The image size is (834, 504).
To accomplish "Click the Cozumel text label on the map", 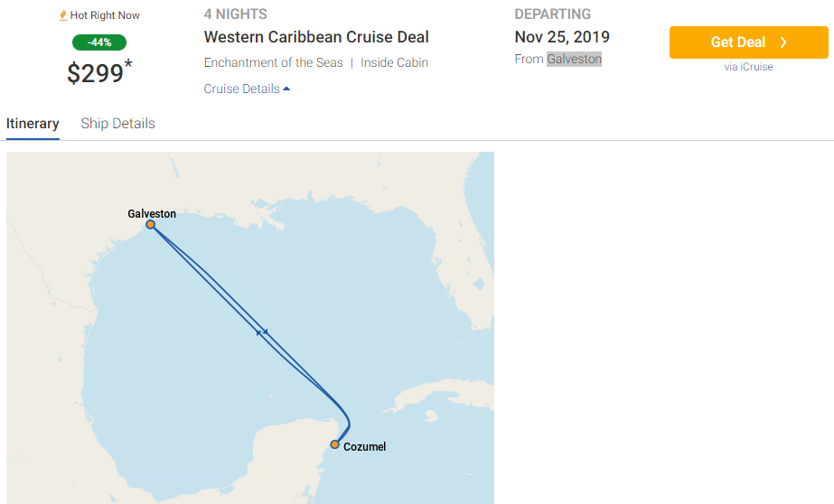I will [x=364, y=446].
